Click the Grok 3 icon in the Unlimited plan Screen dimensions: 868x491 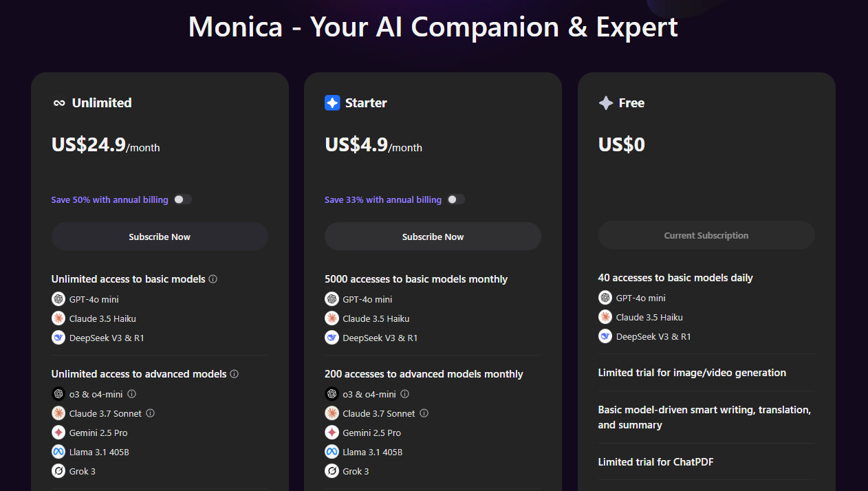point(58,471)
